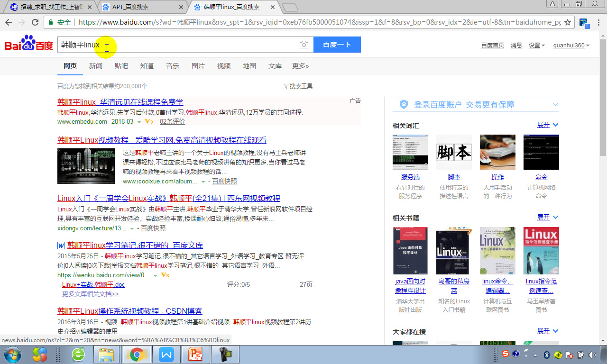Expand the 相关词汇 section with 展开
Image resolution: width=607 pixels, height=364 pixels.
(x=548, y=125)
